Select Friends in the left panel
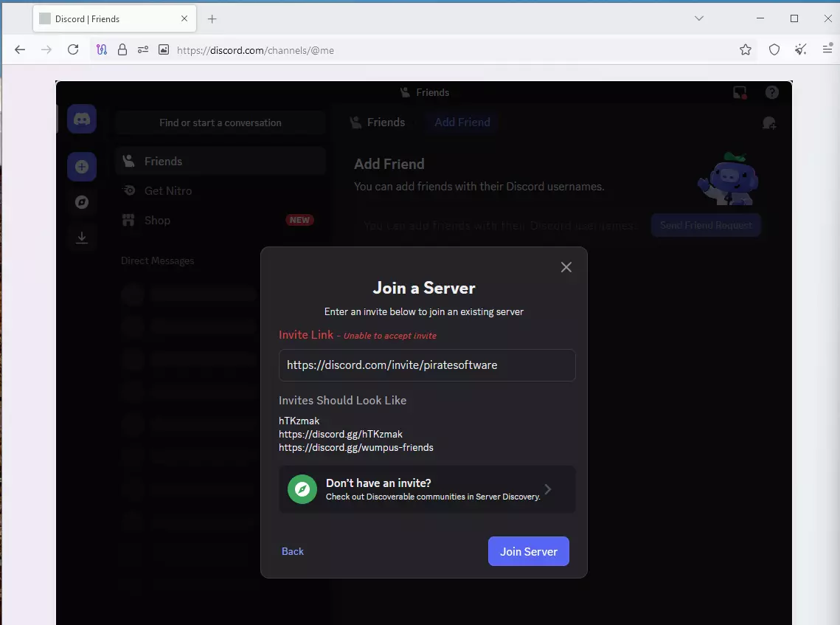The width and height of the screenshot is (840, 625). pyautogui.click(x=221, y=162)
